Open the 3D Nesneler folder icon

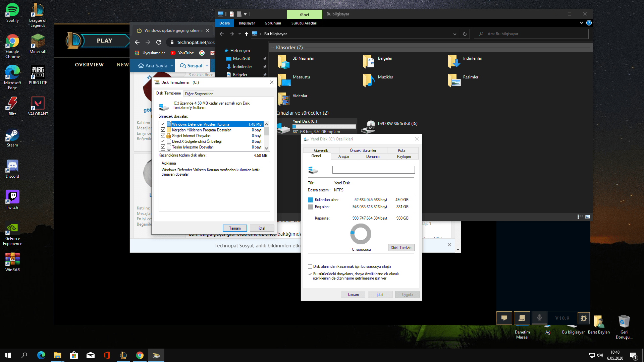[283, 62]
